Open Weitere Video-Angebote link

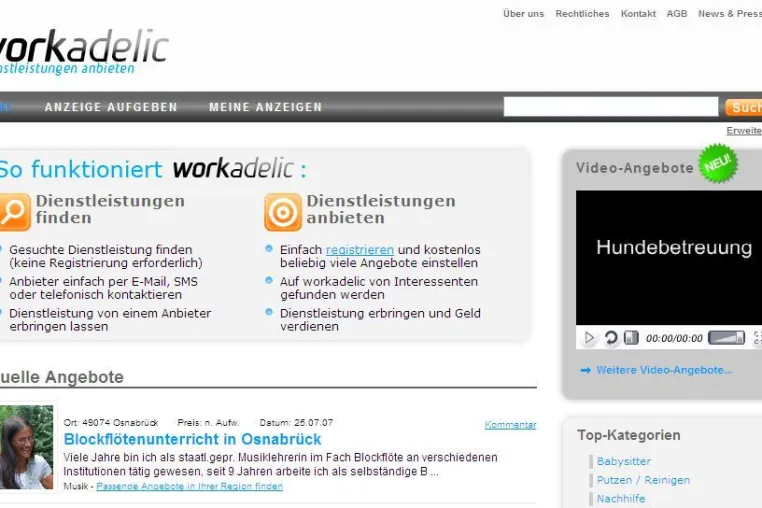pos(664,370)
